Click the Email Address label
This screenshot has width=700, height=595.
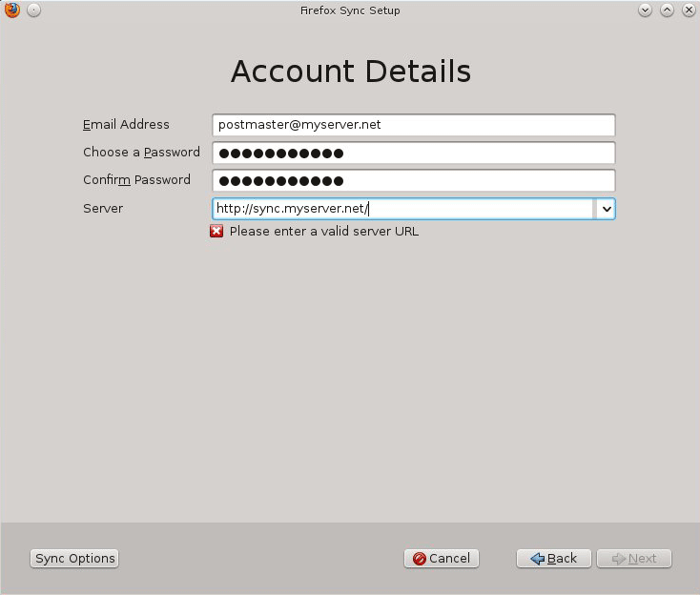coord(126,125)
